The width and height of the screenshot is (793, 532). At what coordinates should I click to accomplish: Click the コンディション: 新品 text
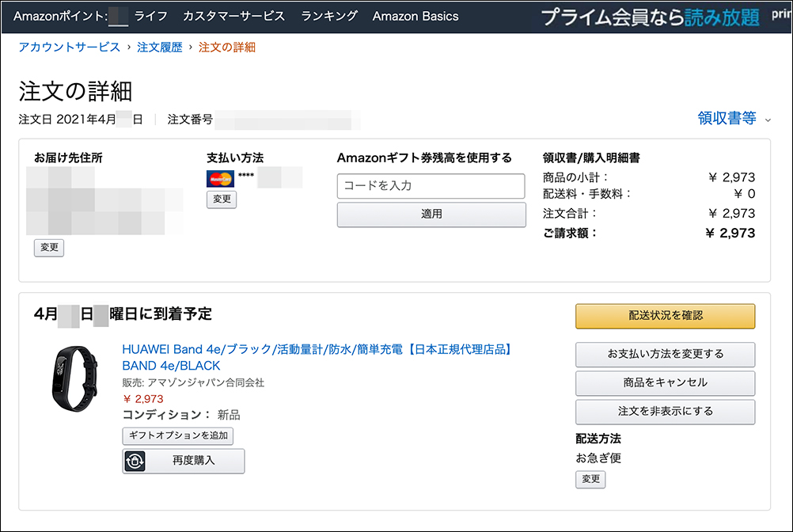click(181, 415)
